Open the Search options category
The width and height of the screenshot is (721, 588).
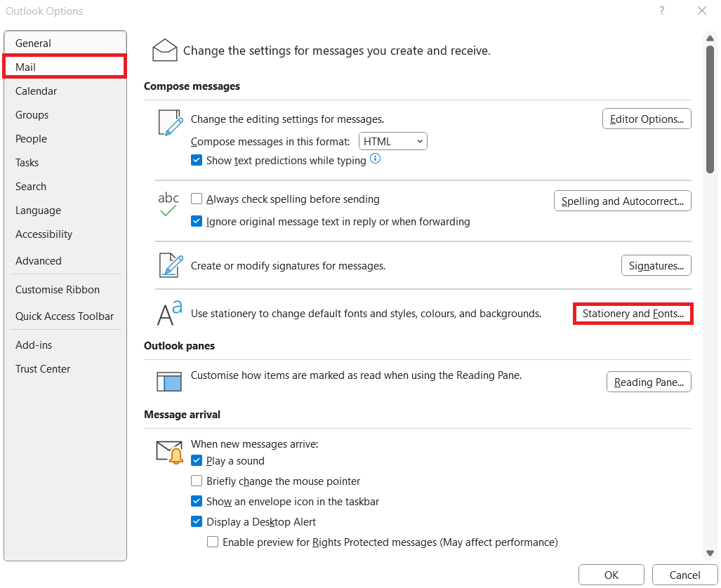[65, 187]
